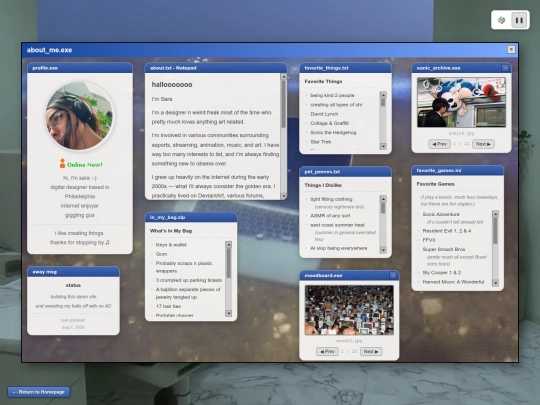This screenshot has height=405, width=540.
Task: Click the 'Online Now!' status text
Action: pos(85,165)
